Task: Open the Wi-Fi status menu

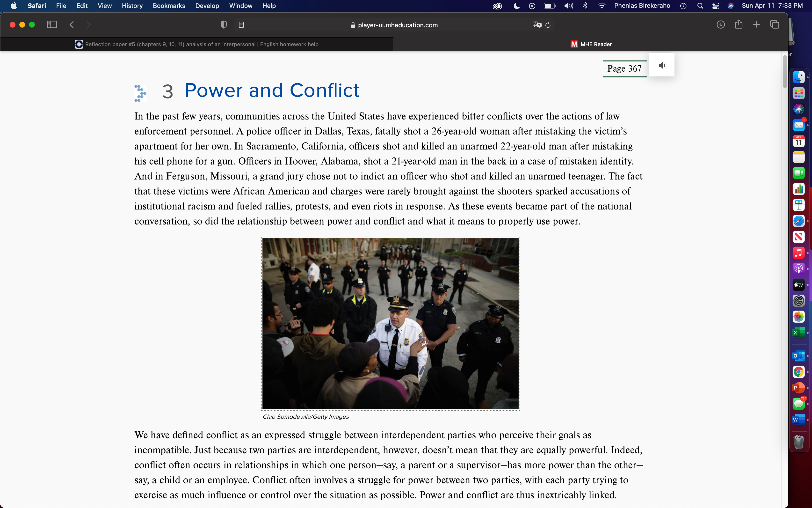Action: click(602, 6)
